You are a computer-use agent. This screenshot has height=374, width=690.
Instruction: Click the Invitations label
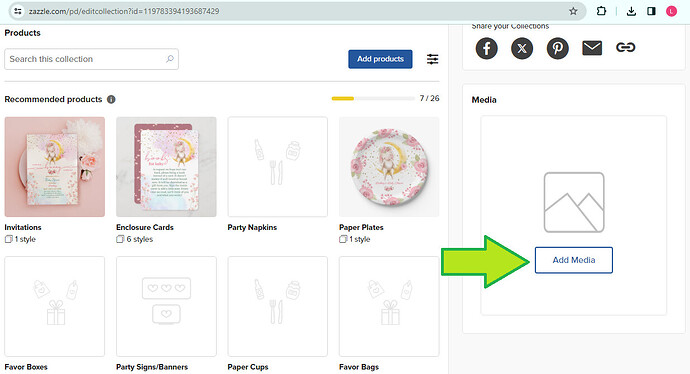point(23,227)
